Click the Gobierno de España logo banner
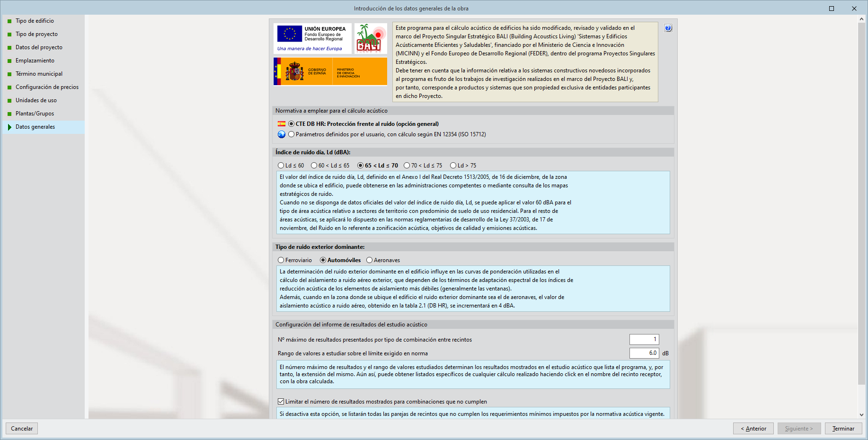This screenshot has width=868, height=440. (330, 71)
